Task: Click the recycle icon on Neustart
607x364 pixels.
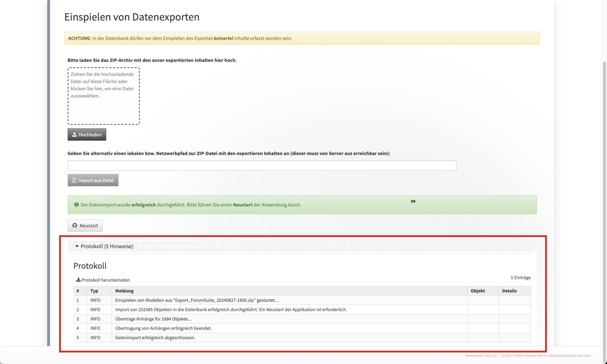Action: pyautogui.click(x=75, y=225)
